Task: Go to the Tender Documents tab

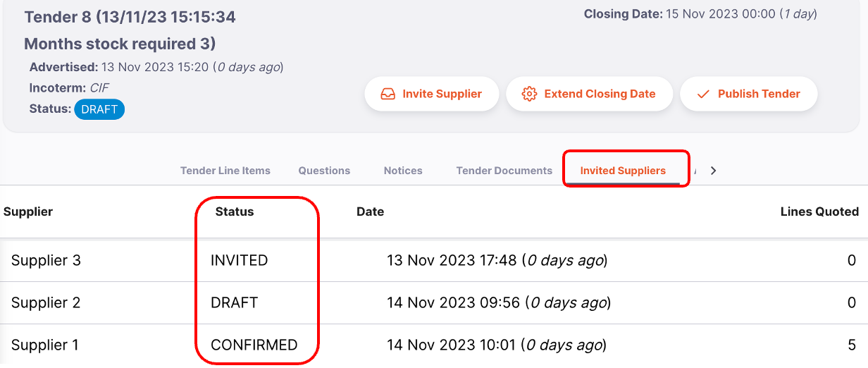Action: (504, 171)
